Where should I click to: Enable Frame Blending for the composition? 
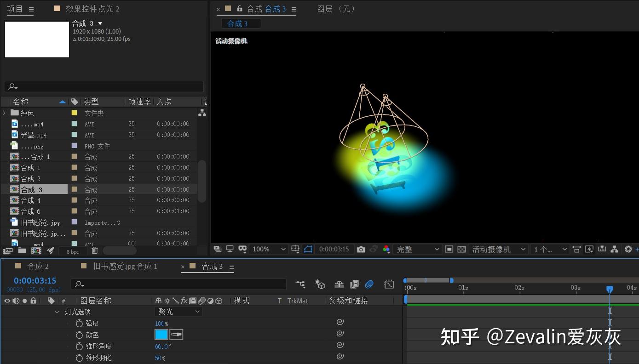click(x=354, y=284)
